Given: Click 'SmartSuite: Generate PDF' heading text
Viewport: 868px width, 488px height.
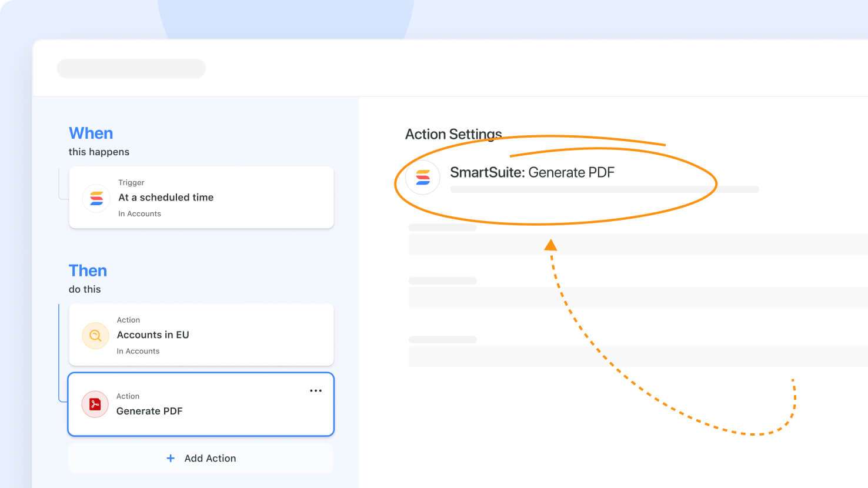Looking at the screenshot, I should pos(532,172).
